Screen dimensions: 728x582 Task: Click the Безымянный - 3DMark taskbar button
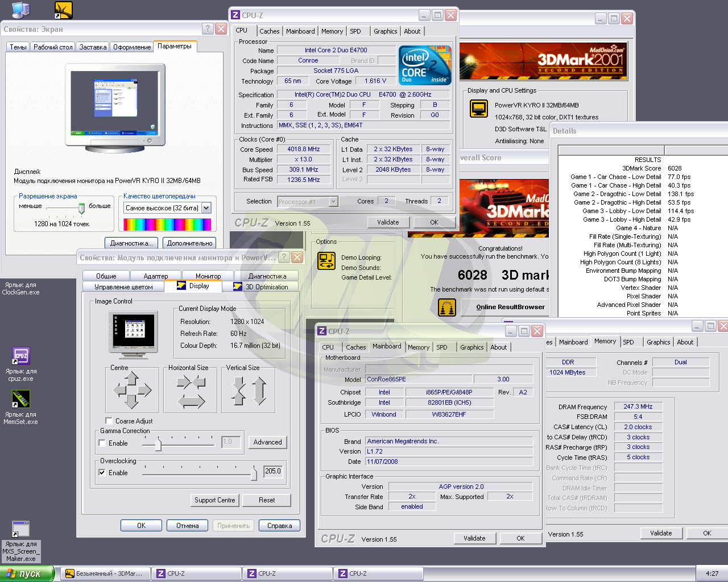106,574
